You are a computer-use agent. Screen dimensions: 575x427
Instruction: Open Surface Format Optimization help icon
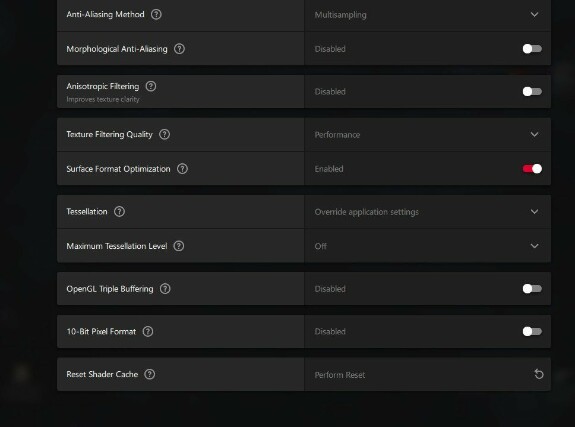pos(182,169)
